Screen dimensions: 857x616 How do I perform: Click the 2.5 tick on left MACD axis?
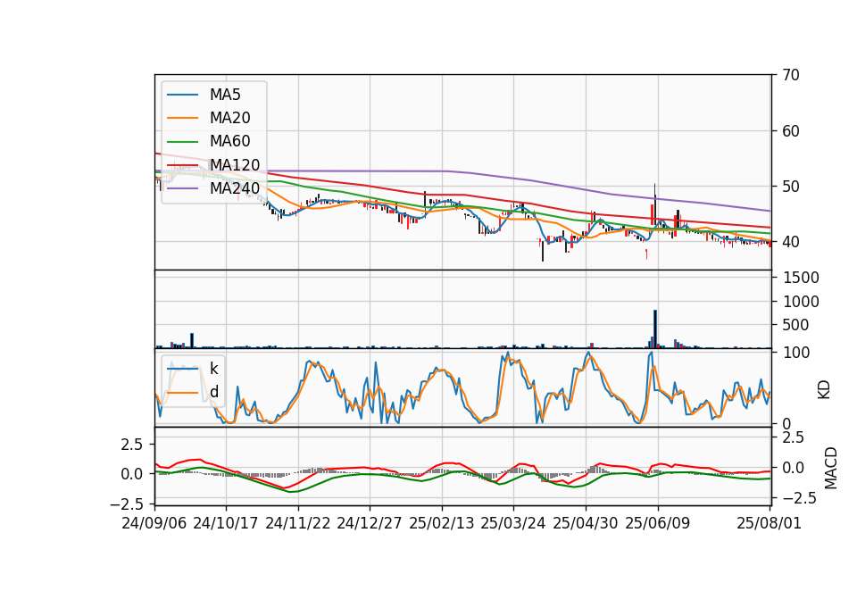(x=132, y=445)
